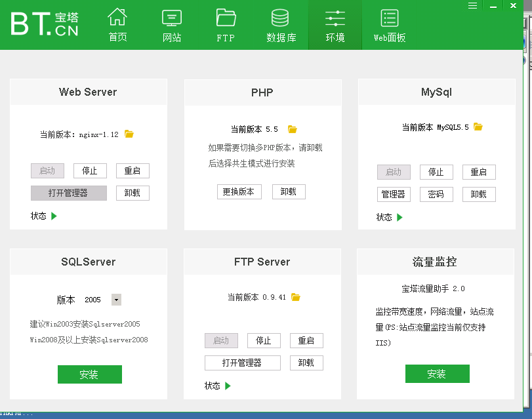Click the Web Server card title
This screenshot has height=419, width=532.
(88, 92)
